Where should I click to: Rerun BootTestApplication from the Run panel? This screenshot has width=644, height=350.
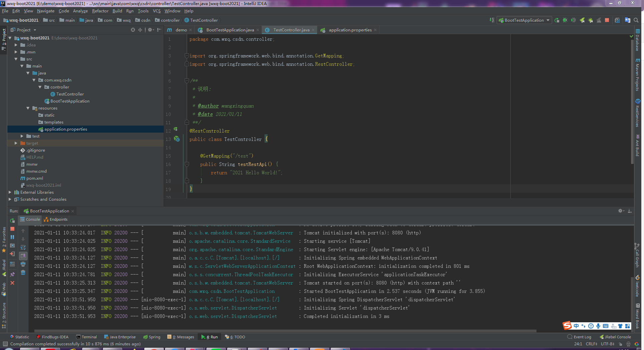click(x=12, y=221)
